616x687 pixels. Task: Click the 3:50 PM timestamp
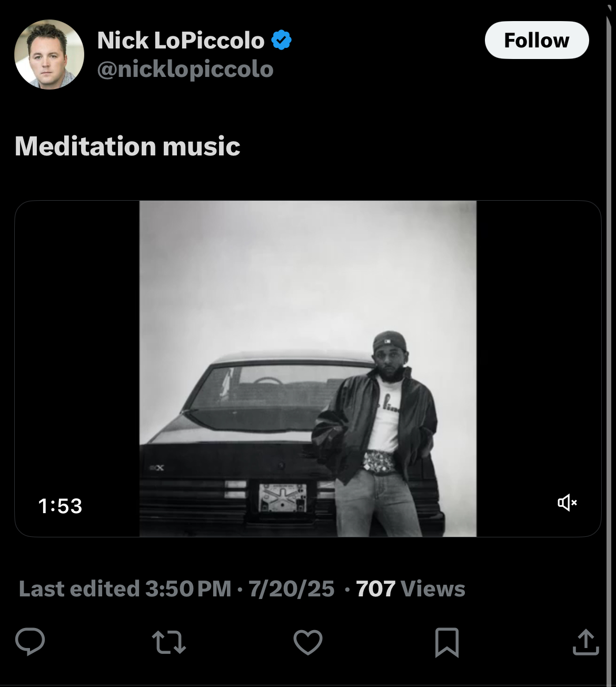(188, 588)
